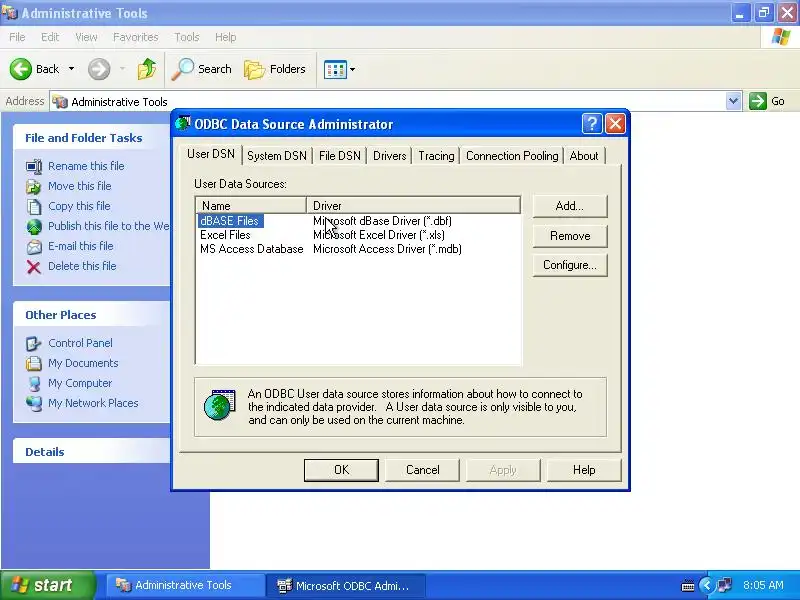Select the MS Access Database data source

(x=252, y=249)
